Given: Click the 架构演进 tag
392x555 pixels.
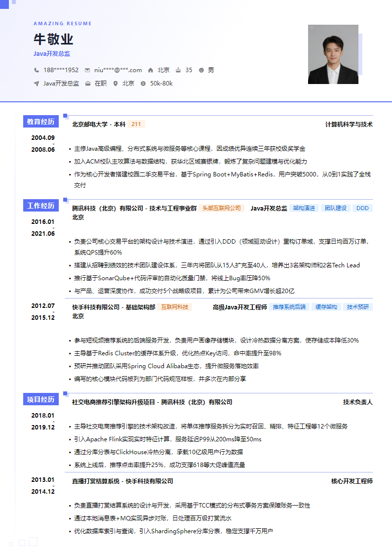Looking at the screenshot, I should click(x=304, y=208).
